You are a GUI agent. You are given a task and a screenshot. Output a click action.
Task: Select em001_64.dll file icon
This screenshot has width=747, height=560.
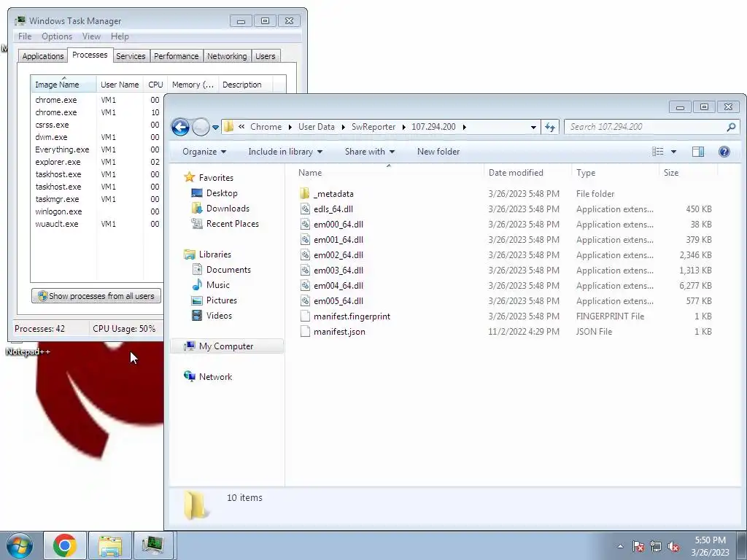pos(305,239)
